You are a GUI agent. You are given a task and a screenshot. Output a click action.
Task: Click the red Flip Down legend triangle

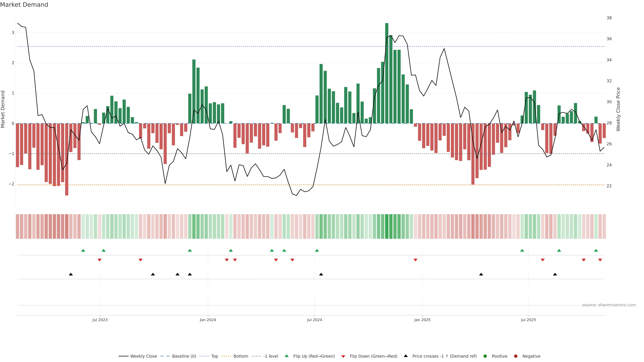pyautogui.click(x=343, y=356)
